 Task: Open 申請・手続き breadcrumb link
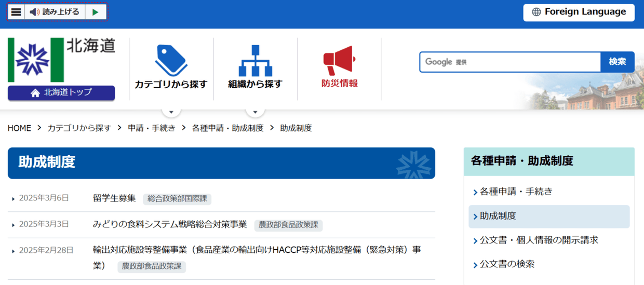point(152,128)
